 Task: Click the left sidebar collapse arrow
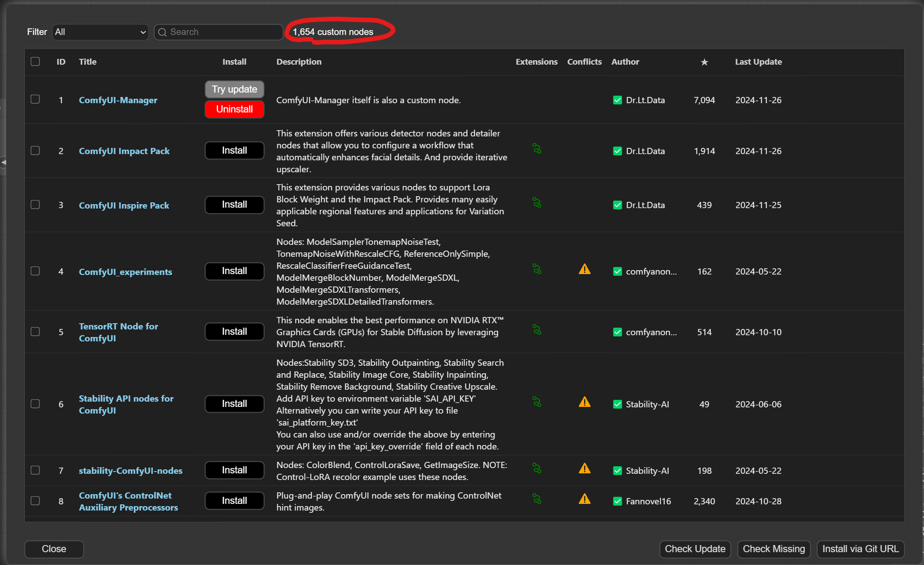[x=3, y=162]
